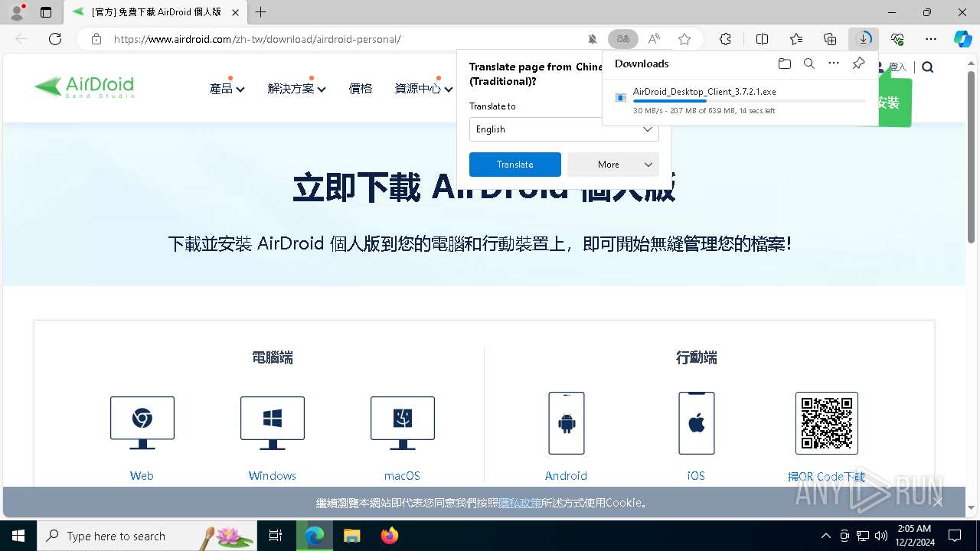Add this page to favorites with the star
This screenshot has height=551, width=980.
(x=684, y=39)
